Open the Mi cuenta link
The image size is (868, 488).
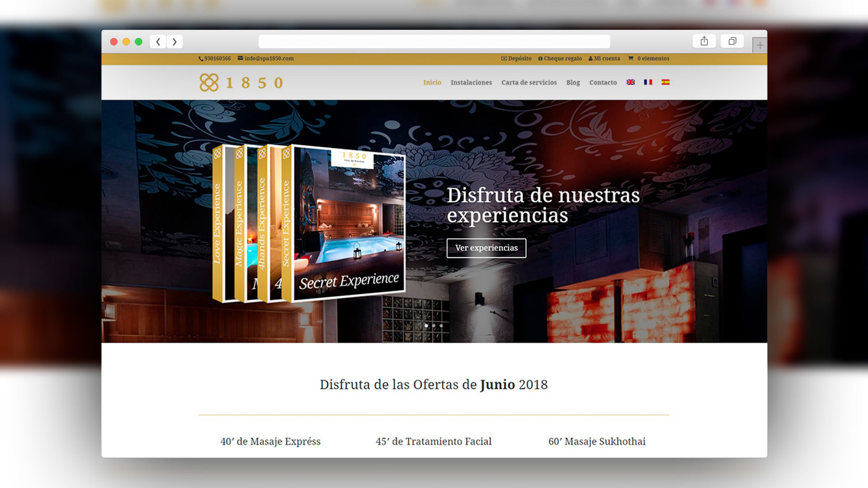(604, 59)
